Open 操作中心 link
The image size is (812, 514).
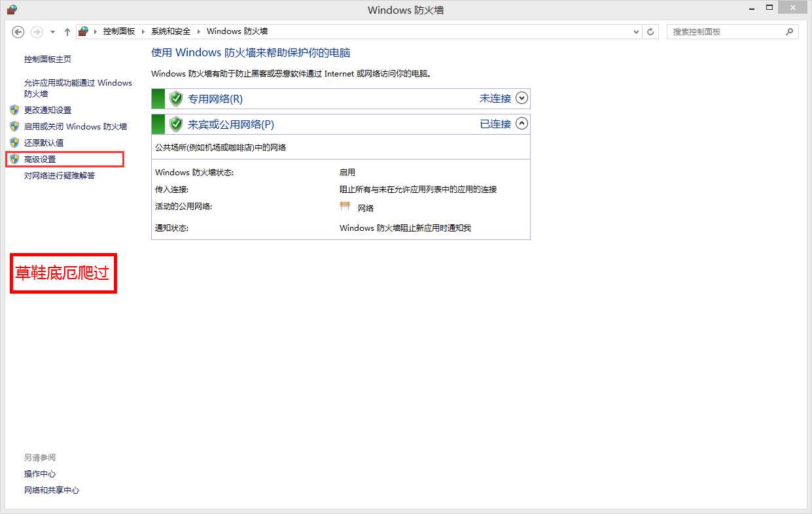[x=40, y=473]
